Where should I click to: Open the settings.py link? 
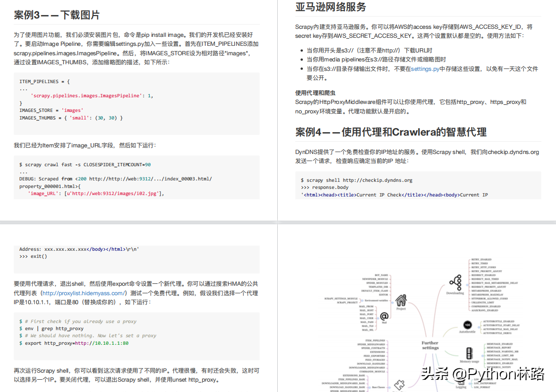coord(425,69)
